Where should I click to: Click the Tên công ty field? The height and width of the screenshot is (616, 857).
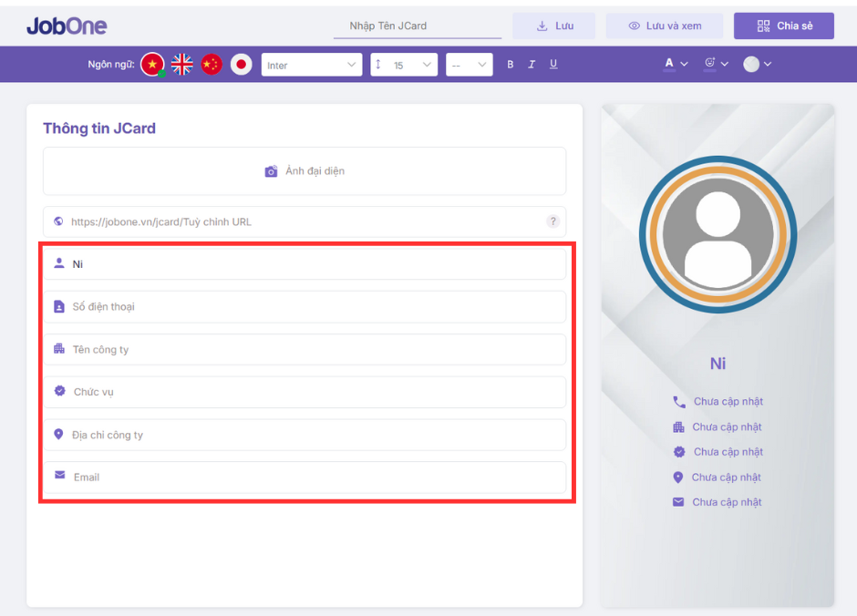[x=305, y=350]
